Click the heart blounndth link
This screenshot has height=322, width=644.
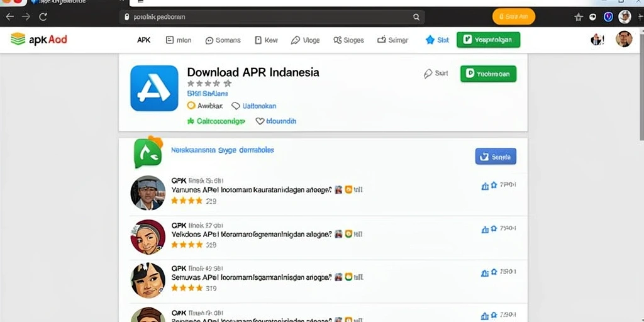click(x=276, y=121)
